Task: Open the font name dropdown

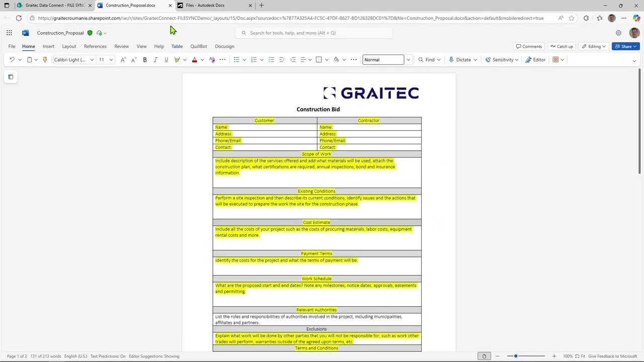Action: click(92, 60)
